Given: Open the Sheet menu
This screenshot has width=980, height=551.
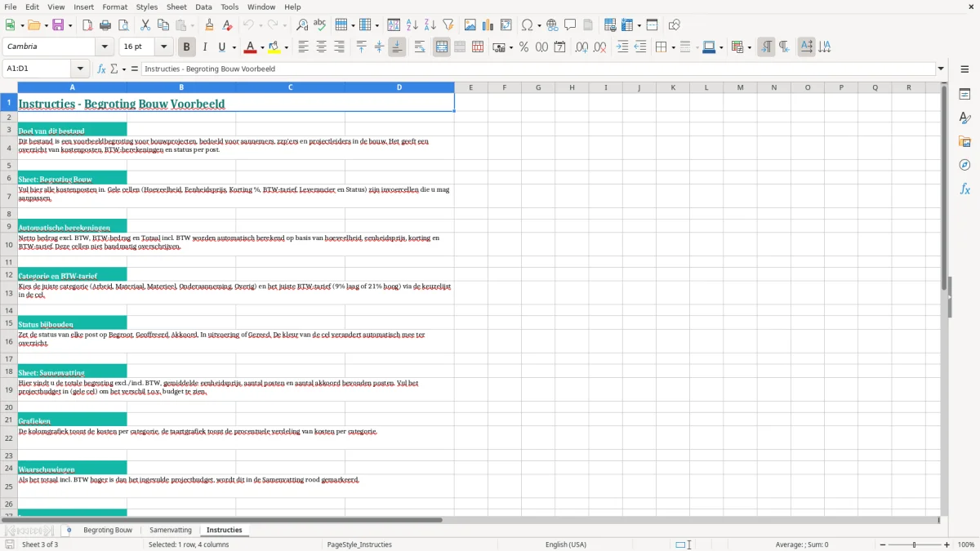Looking at the screenshot, I should coord(176,7).
